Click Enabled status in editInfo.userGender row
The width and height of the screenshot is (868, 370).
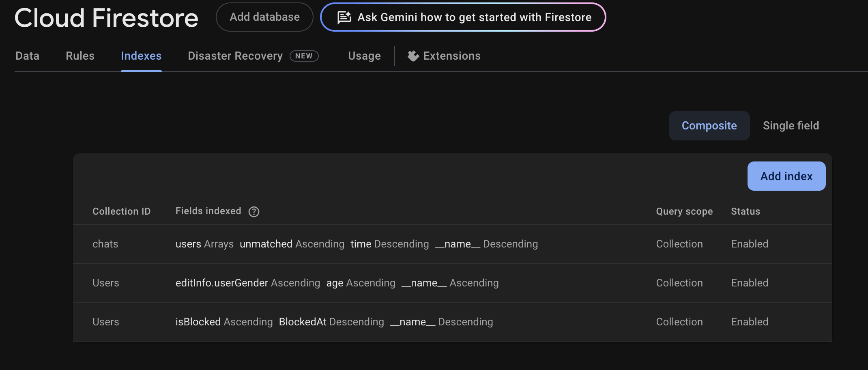[x=750, y=283]
